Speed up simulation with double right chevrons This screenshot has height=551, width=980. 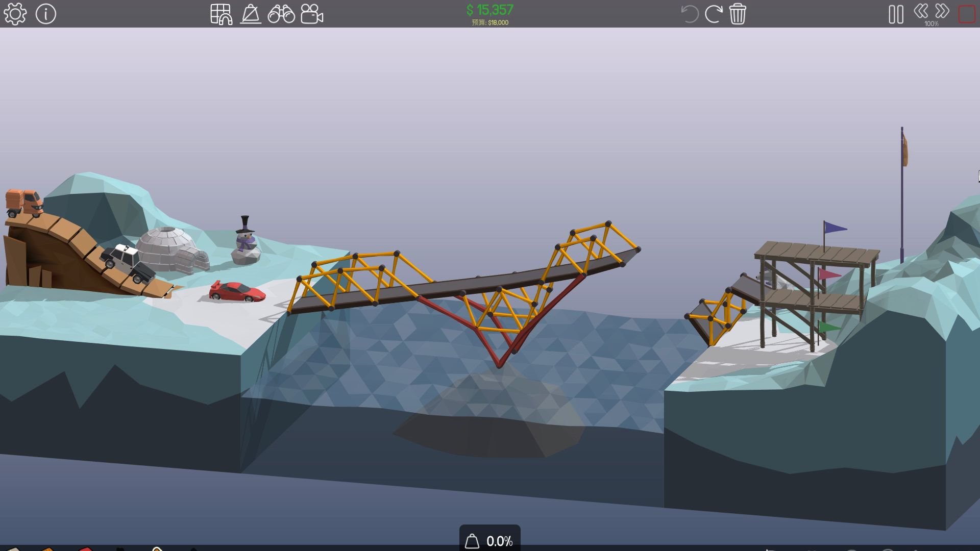[x=942, y=11]
